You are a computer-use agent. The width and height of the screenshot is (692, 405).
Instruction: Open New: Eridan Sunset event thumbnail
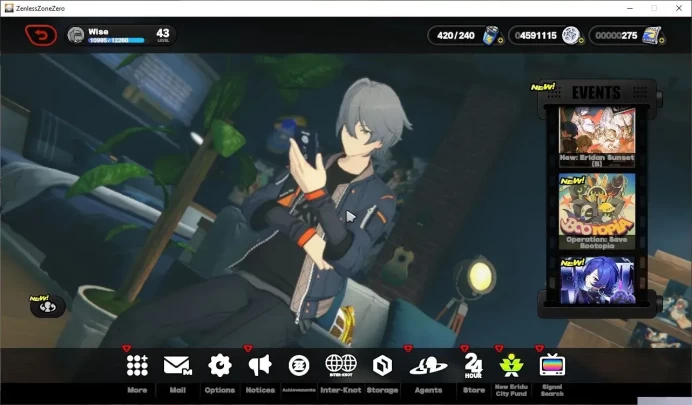(597, 136)
